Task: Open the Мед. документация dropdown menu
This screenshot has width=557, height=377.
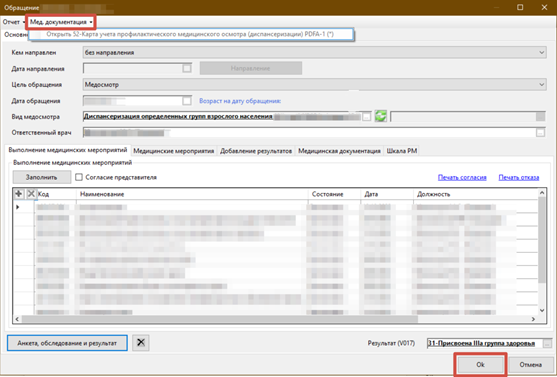Action: point(61,22)
